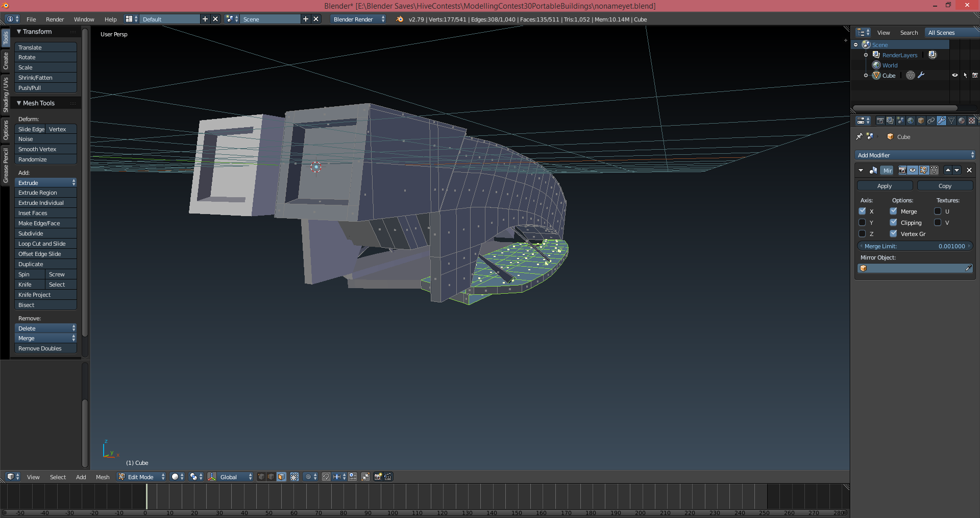Move the Mirror modifier down with arrow

pyautogui.click(x=957, y=170)
